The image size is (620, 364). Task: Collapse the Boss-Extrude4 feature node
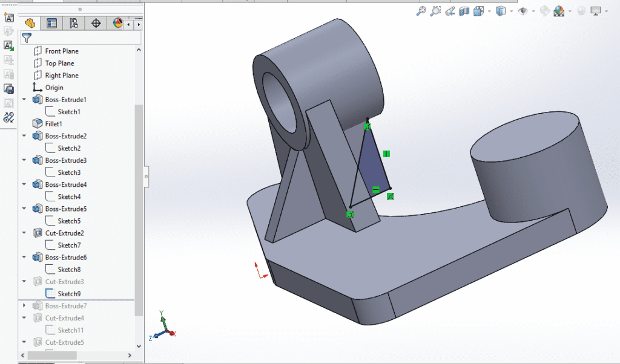tap(24, 184)
